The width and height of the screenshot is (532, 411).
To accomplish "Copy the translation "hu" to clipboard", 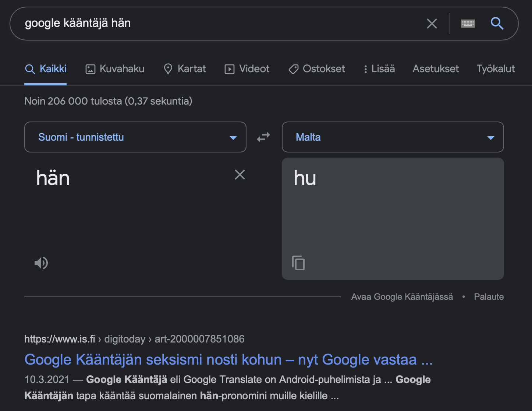I will pos(298,263).
